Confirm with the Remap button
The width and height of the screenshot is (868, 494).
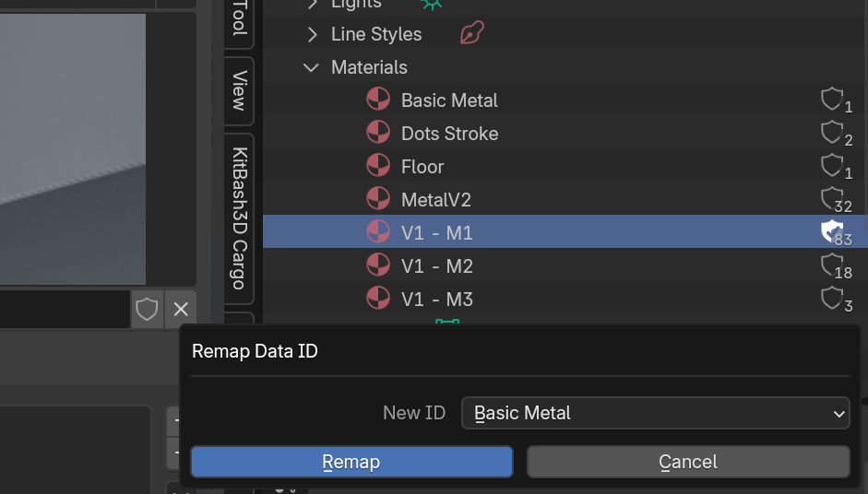(x=351, y=462)
